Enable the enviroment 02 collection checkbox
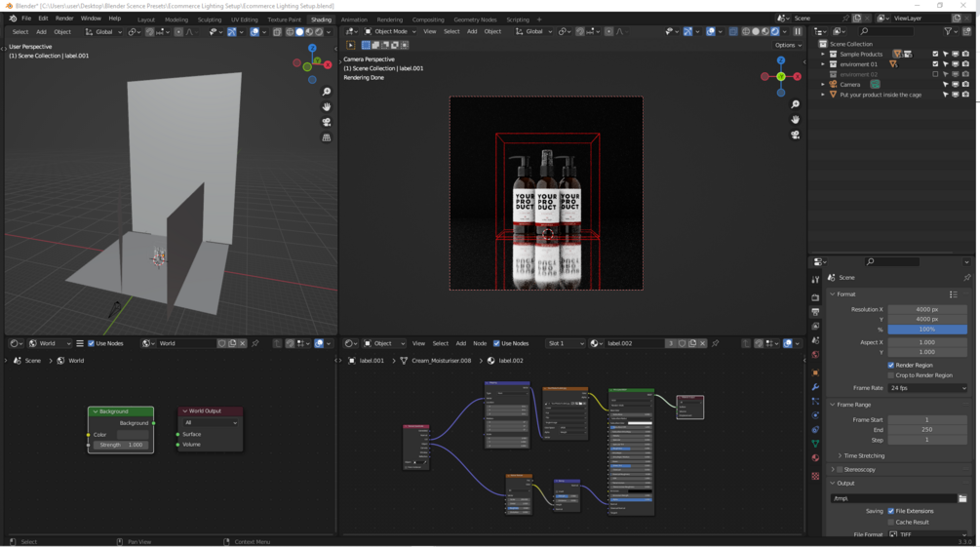980x547 pixels. [935, 74]
